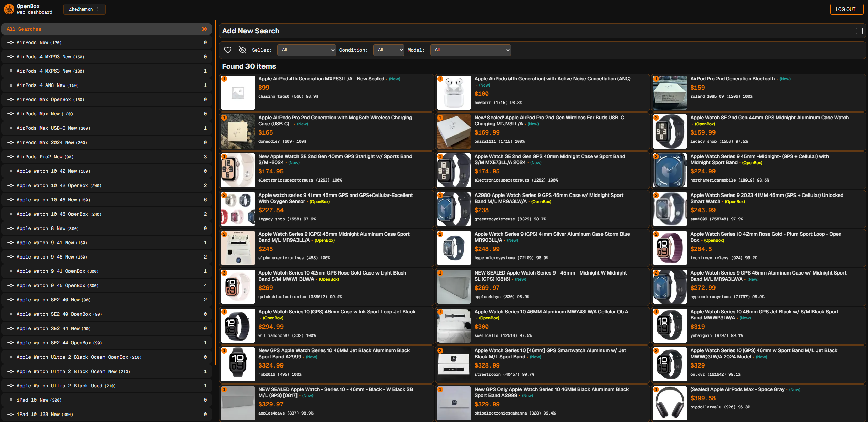The image size is (868, 422).
Task: Select Apple watch SE2 40 OpenBox search
Action: pos(107,314)
